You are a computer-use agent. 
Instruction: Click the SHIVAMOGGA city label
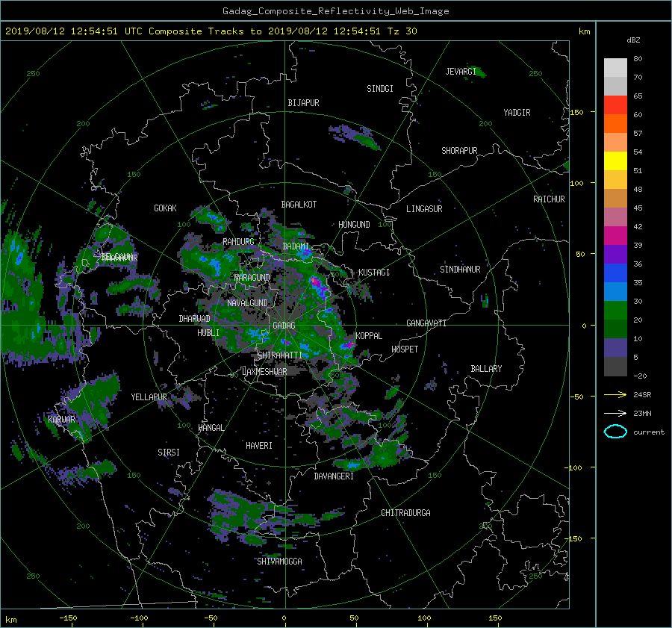(279, 562)
